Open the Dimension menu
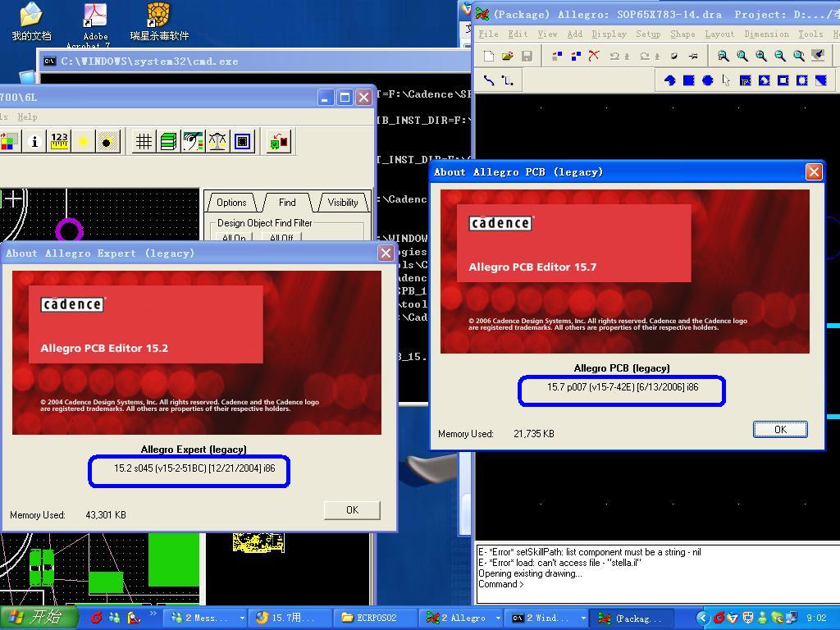Image resolution: width=840 pixels, height=630 pixels. click(766, 34)
